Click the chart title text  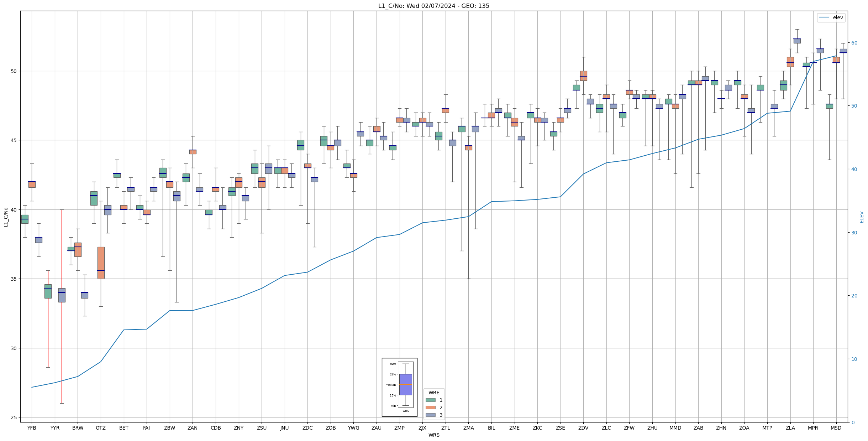coord(433,6)
